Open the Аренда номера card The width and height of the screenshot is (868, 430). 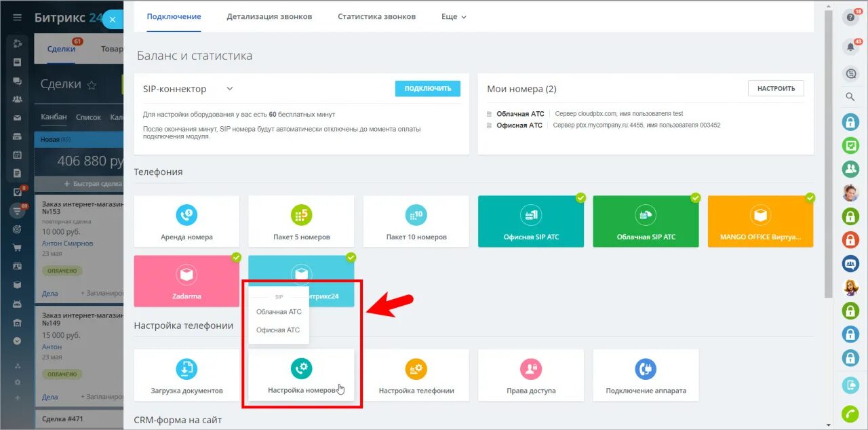point(186,221)
